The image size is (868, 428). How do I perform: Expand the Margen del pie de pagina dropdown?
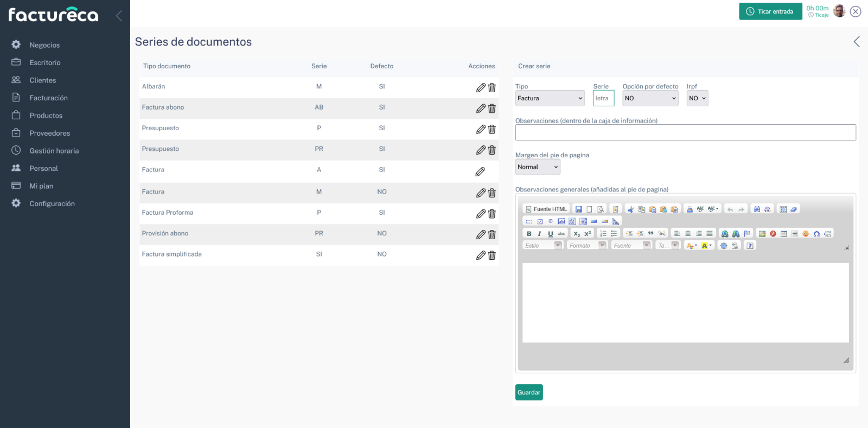pos(537,167)
